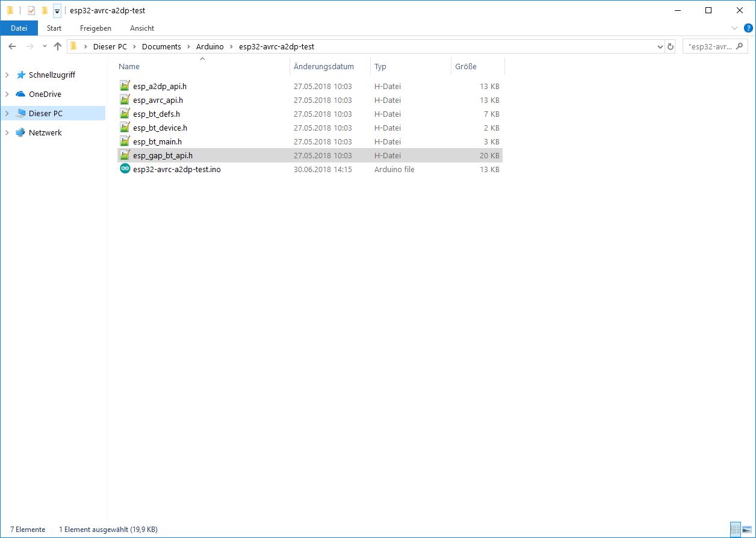Switch to details view layout icon
756x538 pixels.
(x=735, y=530)
